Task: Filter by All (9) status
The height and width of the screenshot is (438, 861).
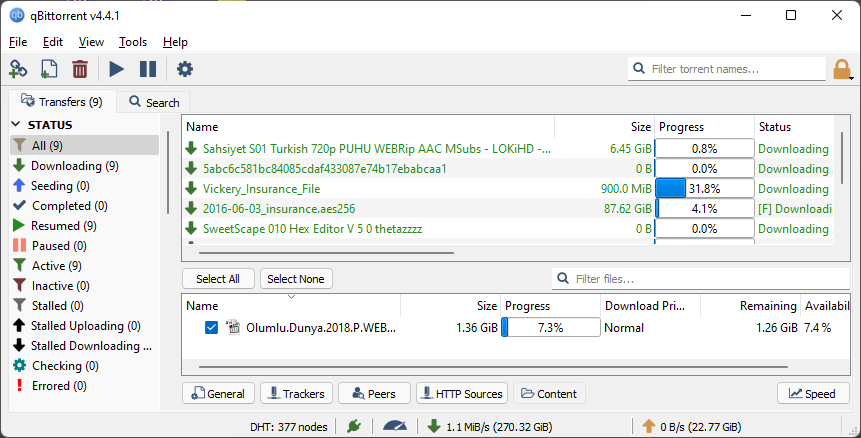Action: click(85, 145)
